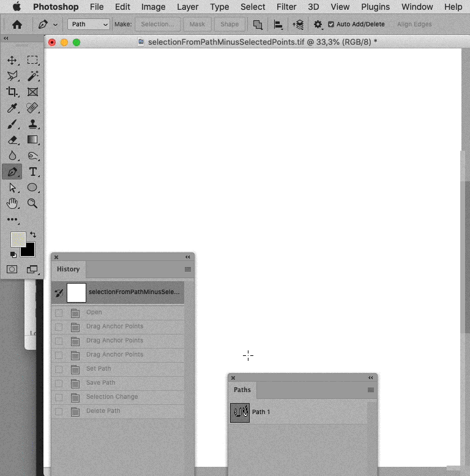Choose the Polygonal Lasso tool
Screen dimensions: 470x476
12,75
